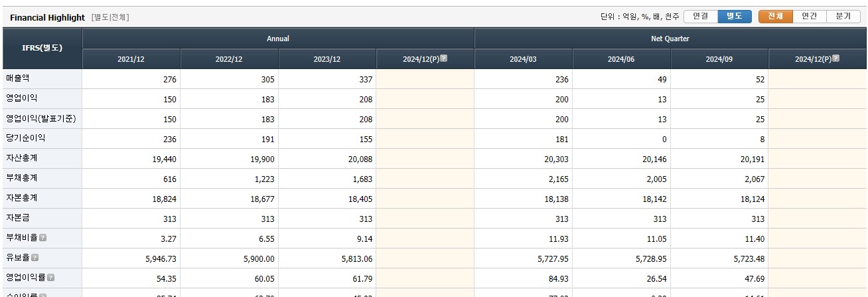Click 2024/09 자본총계 value 18,124

pyautogui.click(x=753, y=199)
